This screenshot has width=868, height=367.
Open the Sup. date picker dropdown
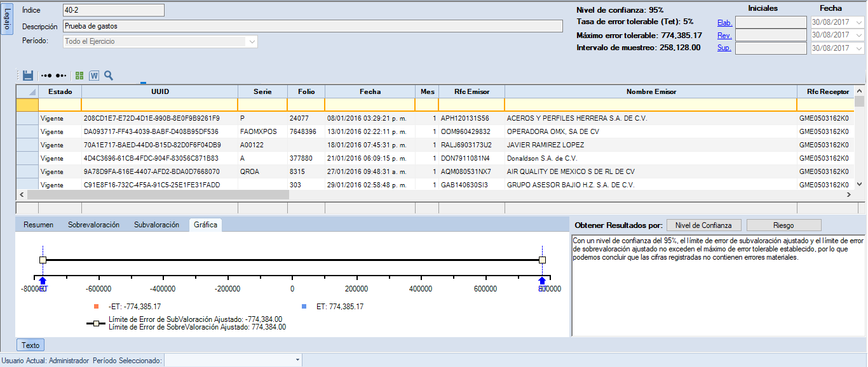click(860, 48)
